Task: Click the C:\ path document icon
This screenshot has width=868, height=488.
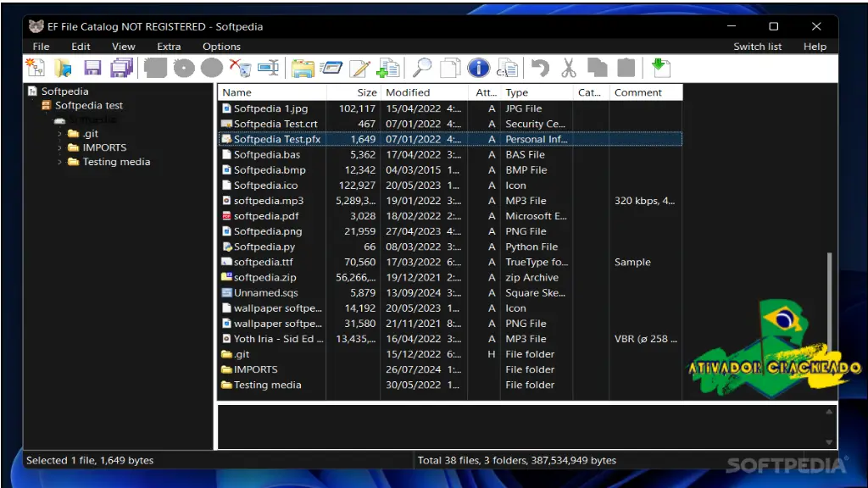Action: click(x=507, y=68)
